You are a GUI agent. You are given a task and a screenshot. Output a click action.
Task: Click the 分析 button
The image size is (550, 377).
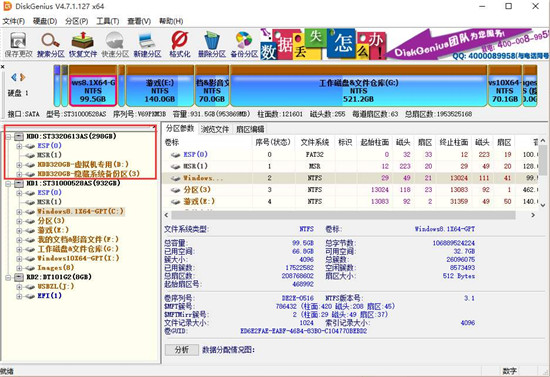coord(182,349)
